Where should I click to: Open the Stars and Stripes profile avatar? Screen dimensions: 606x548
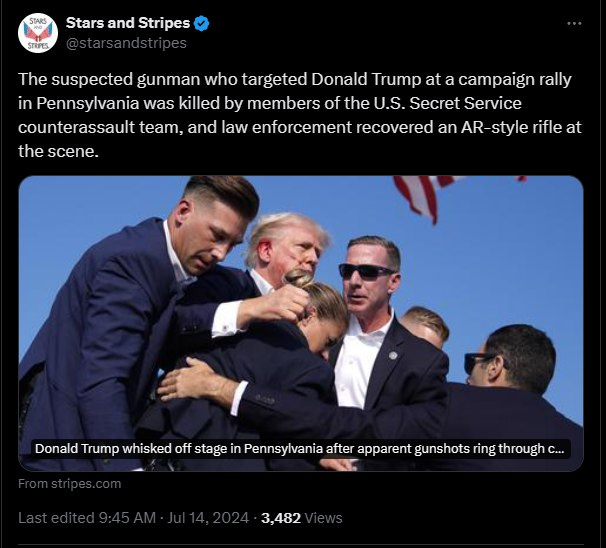click(x=38, y=33)
